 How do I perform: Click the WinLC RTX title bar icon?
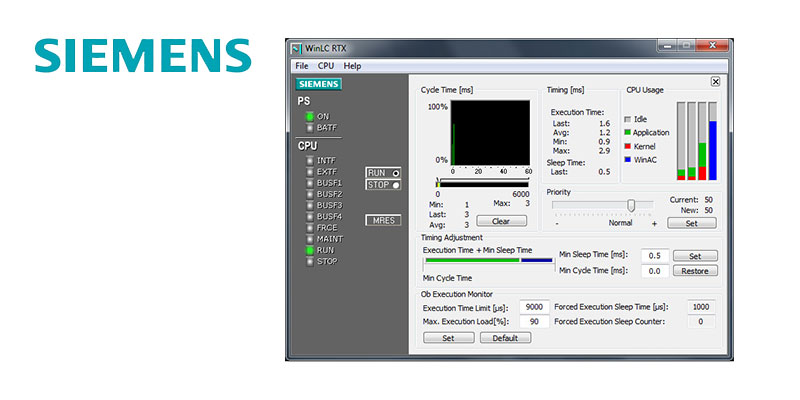point(295,48)
